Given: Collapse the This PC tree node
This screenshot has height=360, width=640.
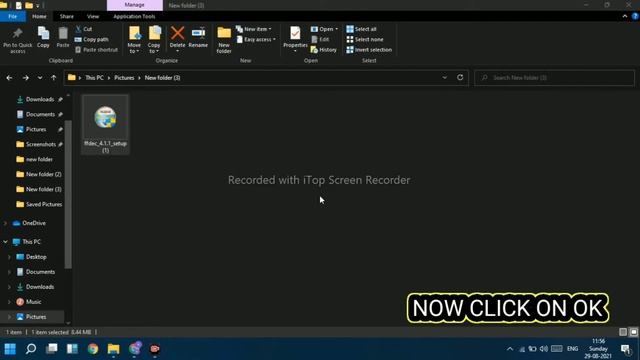Looking at the screenshot, I should [x=5, y=242].
